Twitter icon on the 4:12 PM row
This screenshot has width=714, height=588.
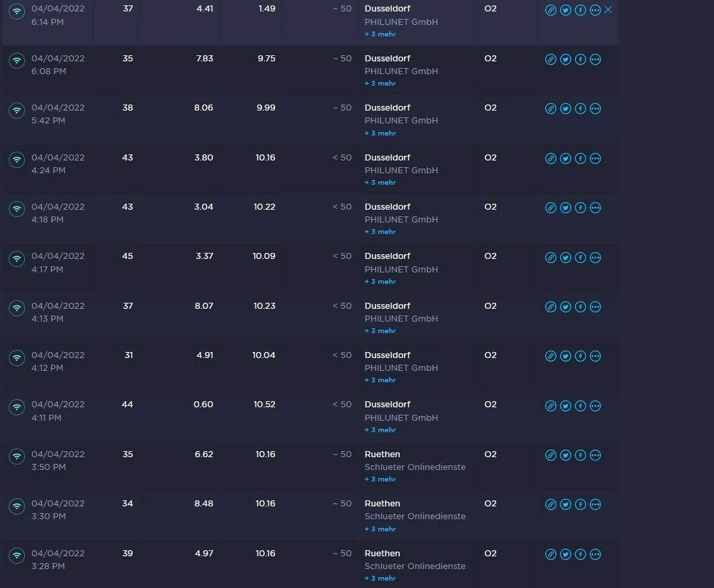pyautogui.click(x=566, y=356)
